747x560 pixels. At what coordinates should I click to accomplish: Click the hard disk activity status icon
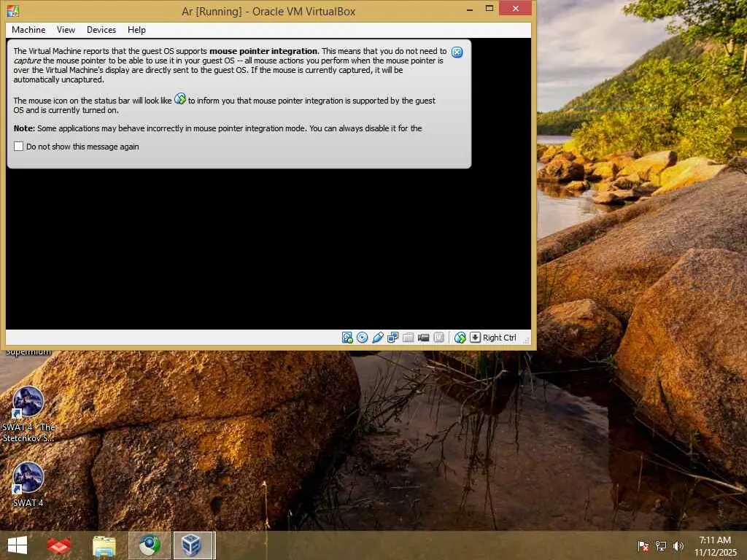pos(347,338)
